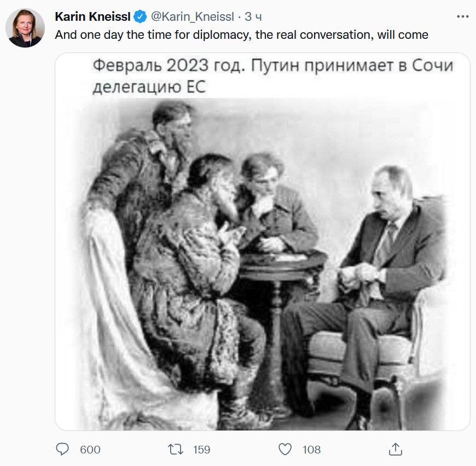Click the blue verified badge
Image resolution: width=476 pixels, height=466 pixels.
point(140,17)
